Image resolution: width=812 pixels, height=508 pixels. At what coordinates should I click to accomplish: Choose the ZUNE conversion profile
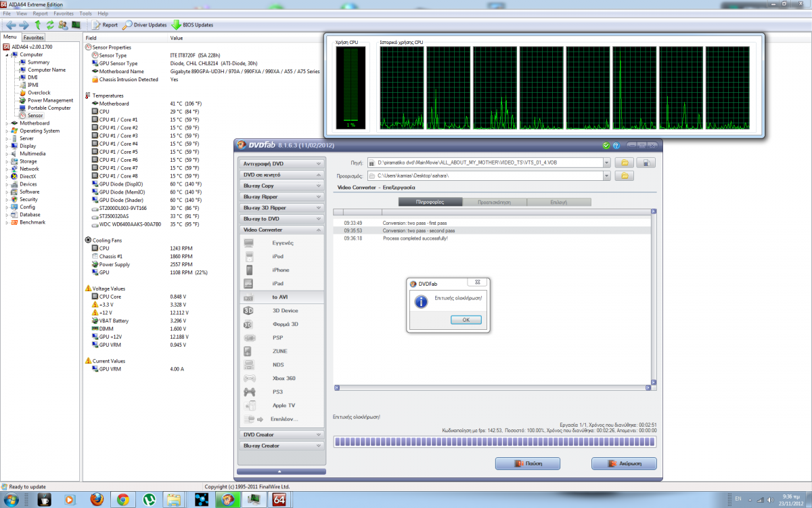click(282, 351)
